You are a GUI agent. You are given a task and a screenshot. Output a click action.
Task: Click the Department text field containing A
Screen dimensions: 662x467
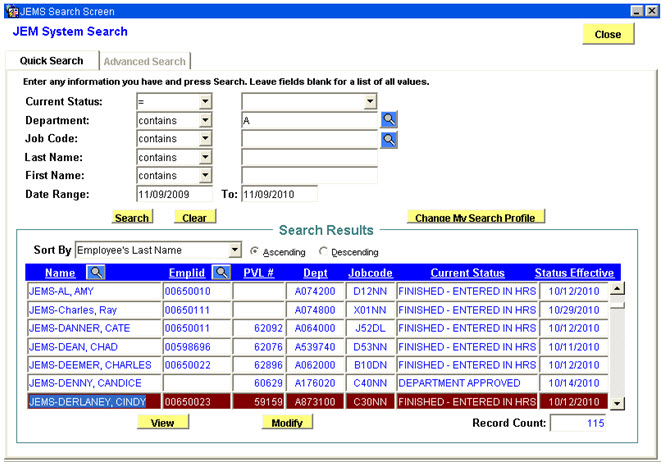[309, 120]
